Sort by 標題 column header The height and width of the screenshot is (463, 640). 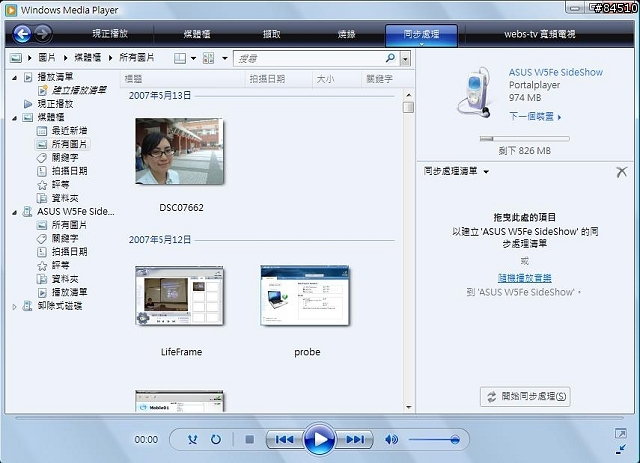point(183,79)
